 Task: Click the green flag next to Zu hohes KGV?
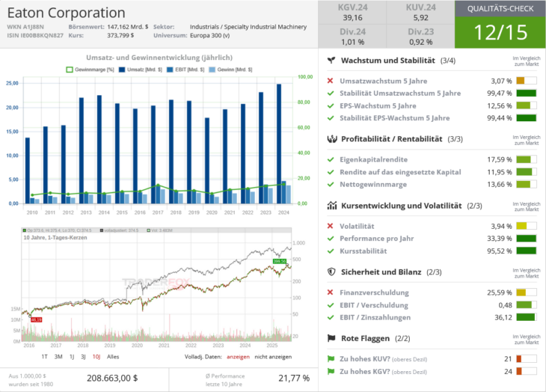pos(331,371)
